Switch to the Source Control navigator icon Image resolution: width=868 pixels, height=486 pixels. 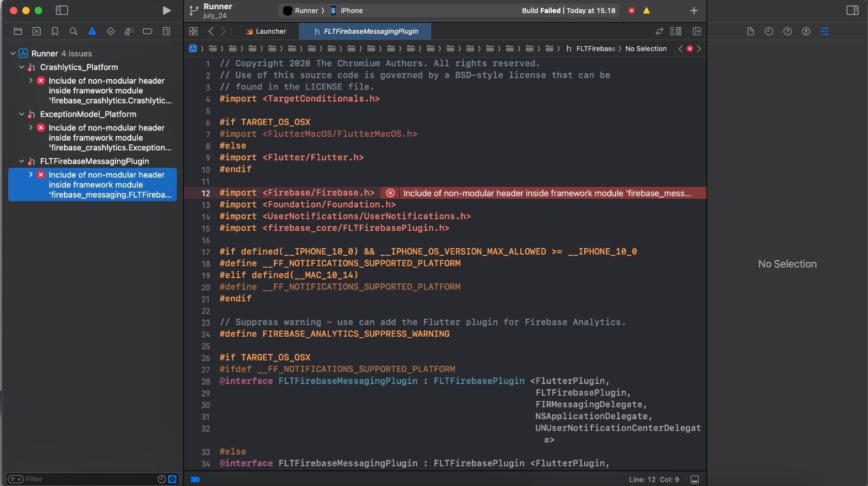[36, 31]
